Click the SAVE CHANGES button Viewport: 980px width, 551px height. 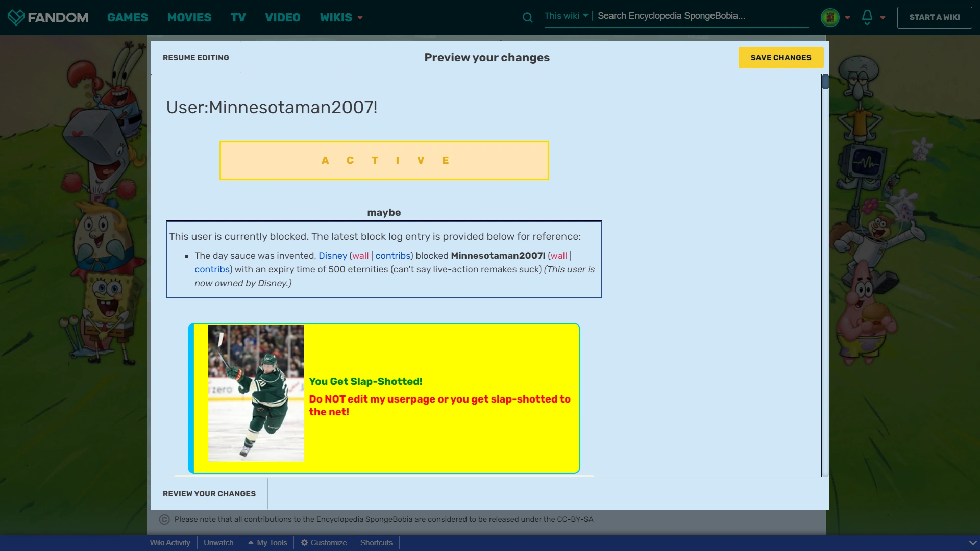[780, 58]
